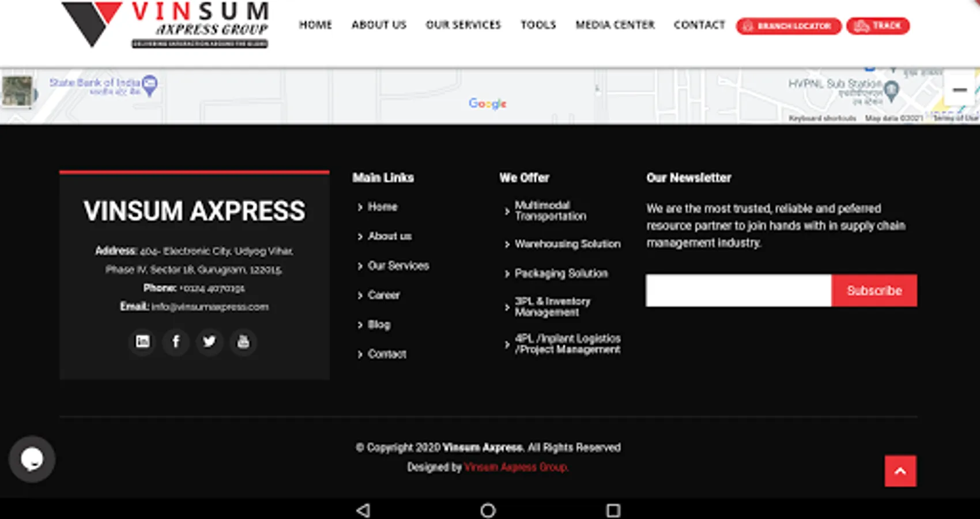Click the Branch Locator button

click(x=789, y=26)
